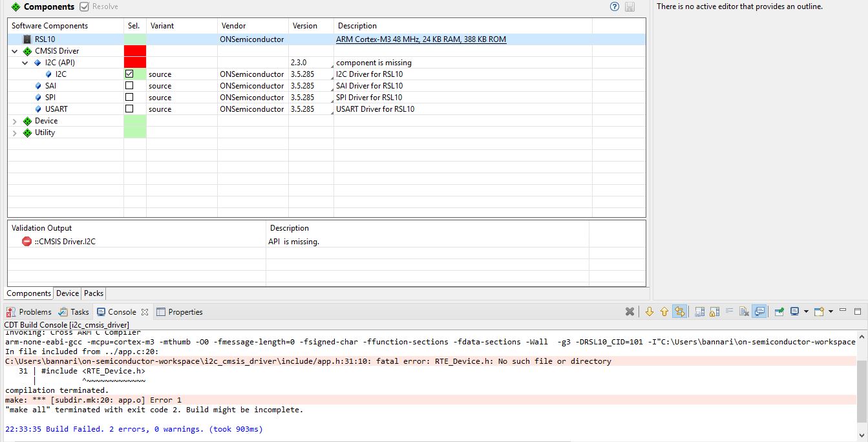Remove the launch with the gray X icon

630,312
